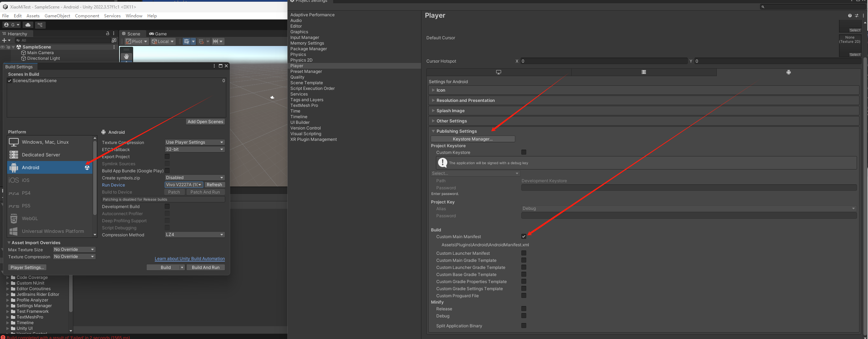Click the Build And Run button
The image size is (868, 339).
(x=206, y=268)
